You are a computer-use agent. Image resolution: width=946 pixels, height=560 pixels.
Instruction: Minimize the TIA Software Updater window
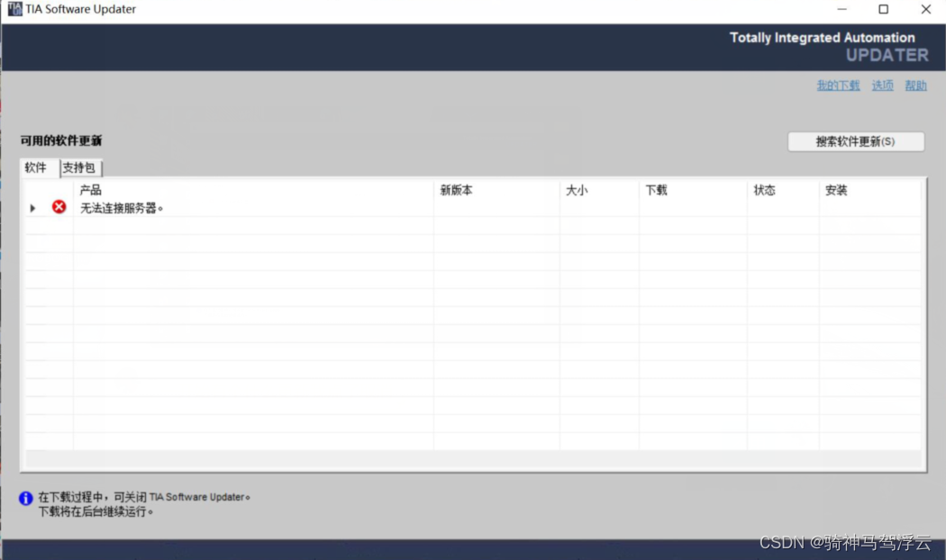click(842, 9)
